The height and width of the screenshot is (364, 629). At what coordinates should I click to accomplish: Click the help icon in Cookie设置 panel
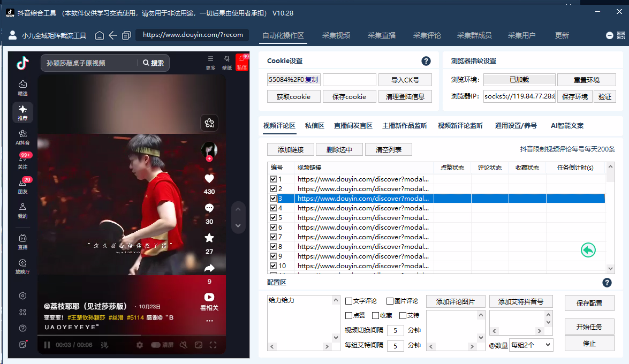click(x=426, y=61)
